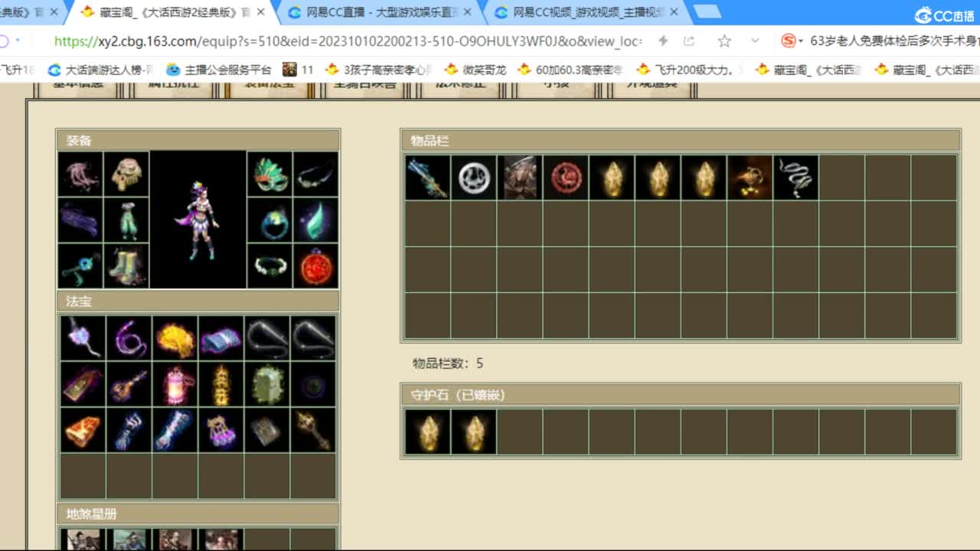980x551 pixels.
Task: Select the golden pagoda pillar treasure
Action: click(220, 383)
